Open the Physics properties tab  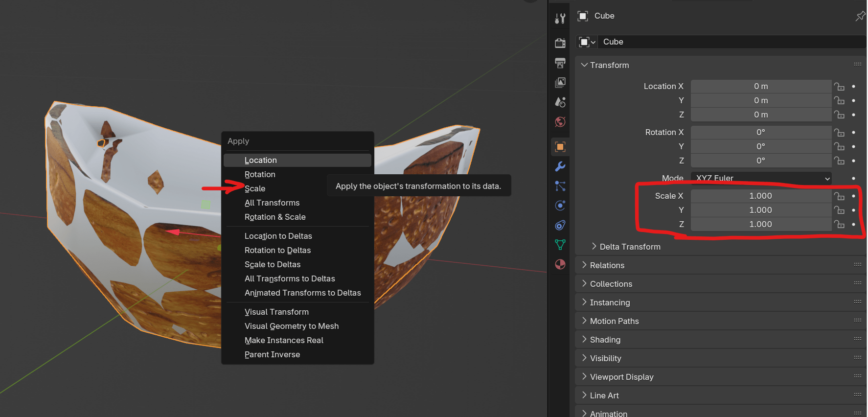(x=560, y=206)
